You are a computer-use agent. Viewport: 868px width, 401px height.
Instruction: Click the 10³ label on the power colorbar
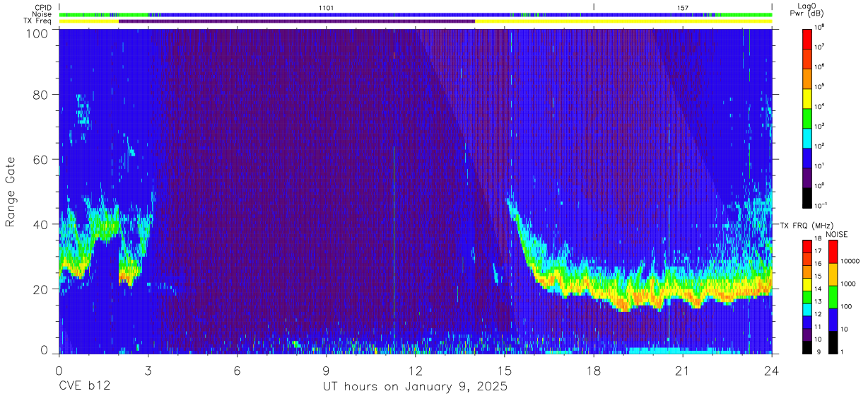click(x=819, y=126)
